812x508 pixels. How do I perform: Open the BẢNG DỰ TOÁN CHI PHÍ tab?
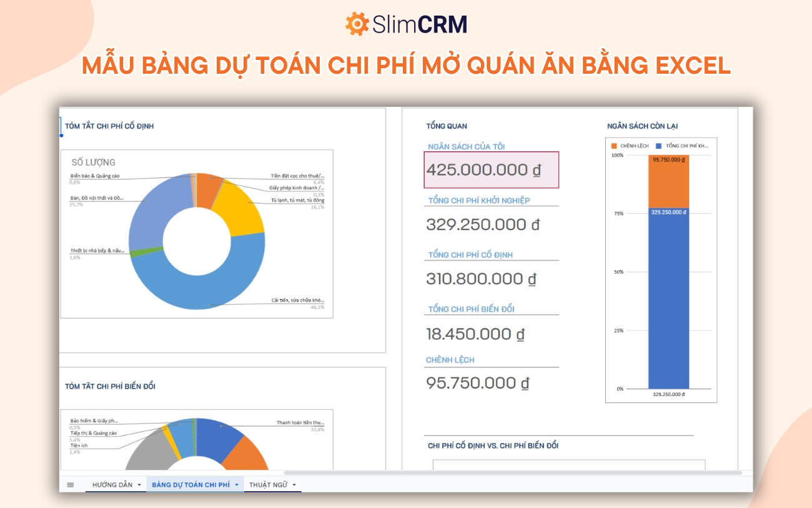tap(191, 485)
